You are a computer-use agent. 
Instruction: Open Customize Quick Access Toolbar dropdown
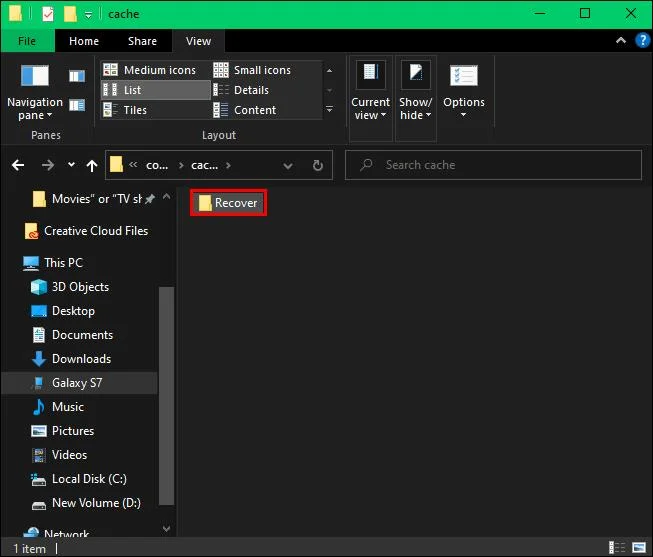point(88,15)
